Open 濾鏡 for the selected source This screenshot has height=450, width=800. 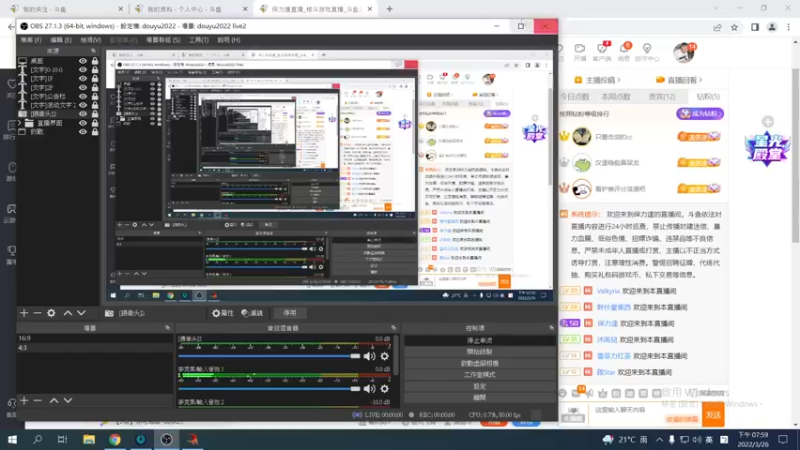pyautogui.click(x=252, y=313)
